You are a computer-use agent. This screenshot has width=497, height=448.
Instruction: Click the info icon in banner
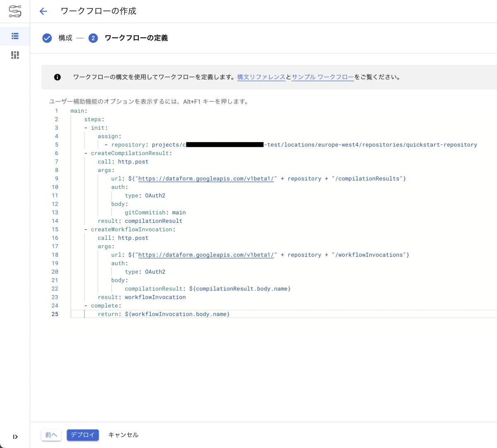click(x=57, y=77)
